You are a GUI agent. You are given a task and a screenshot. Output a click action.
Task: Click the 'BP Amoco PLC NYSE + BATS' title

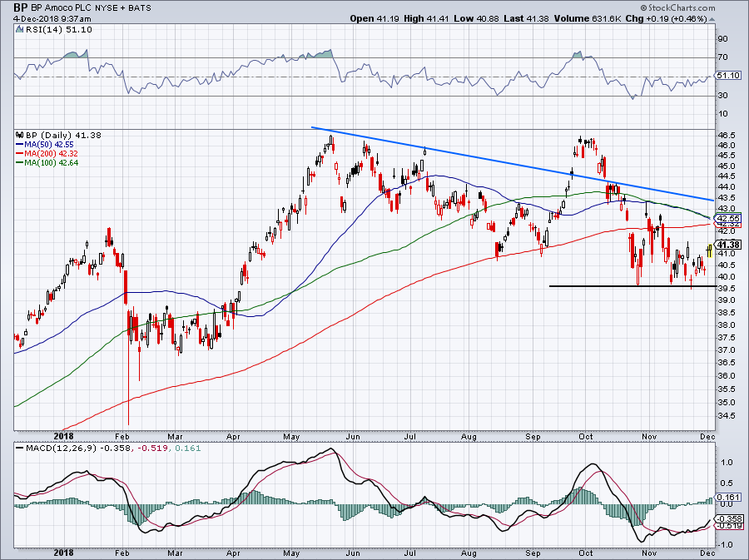point(91,8)
